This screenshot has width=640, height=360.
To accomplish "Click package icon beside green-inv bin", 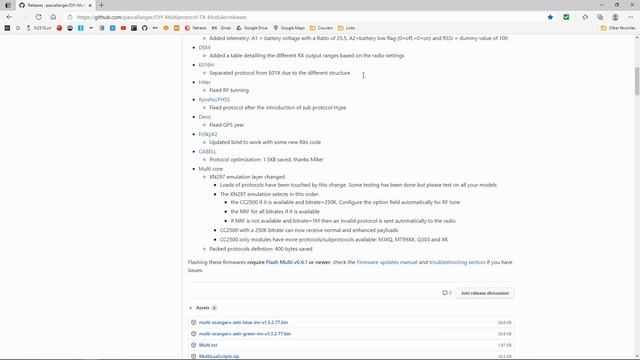I will [193, 334].
